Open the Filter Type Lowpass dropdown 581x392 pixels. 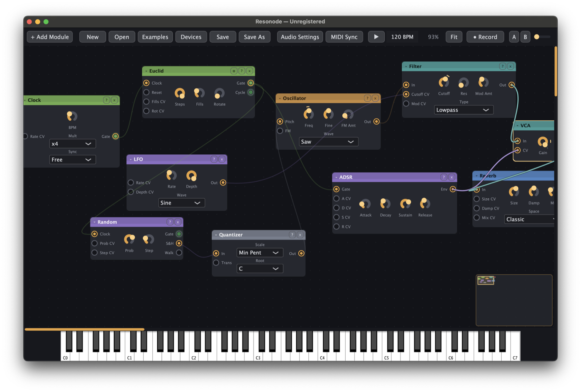coord(464,110)
